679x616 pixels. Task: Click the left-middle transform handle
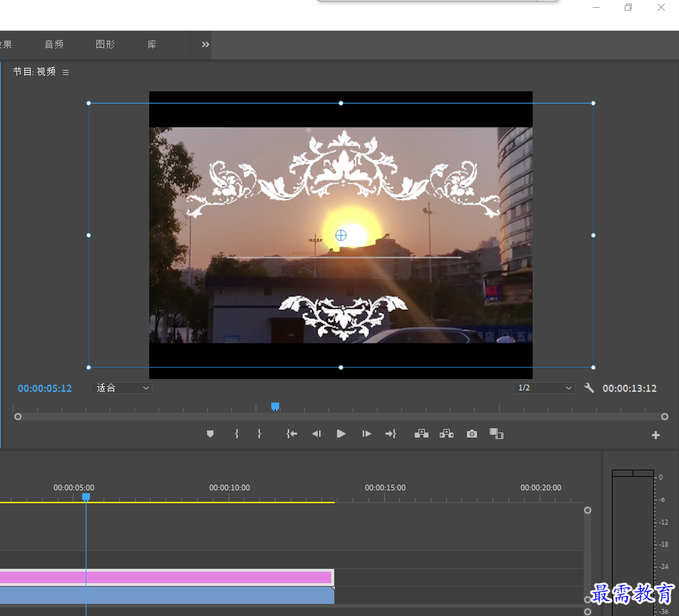(89, 235)
